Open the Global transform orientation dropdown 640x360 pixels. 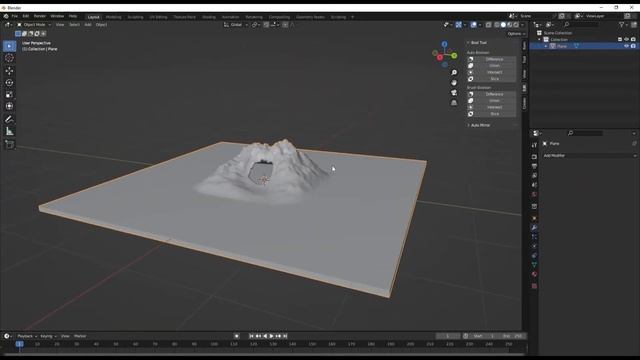(236, 25)
